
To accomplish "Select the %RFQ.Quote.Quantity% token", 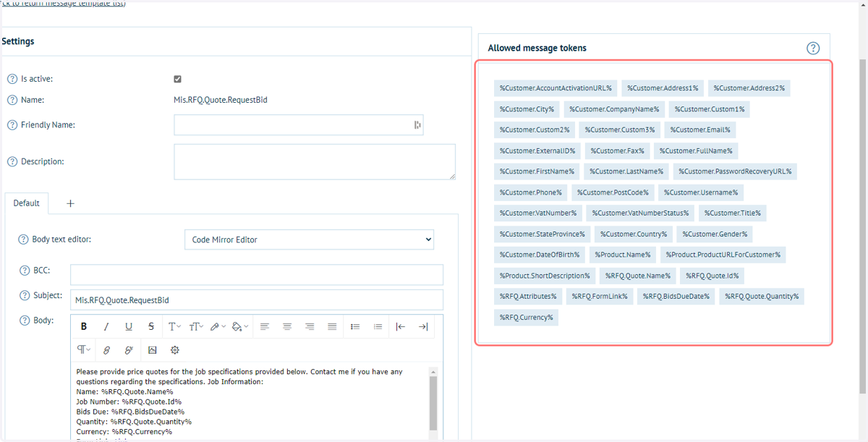I will (x=762, y=297).
